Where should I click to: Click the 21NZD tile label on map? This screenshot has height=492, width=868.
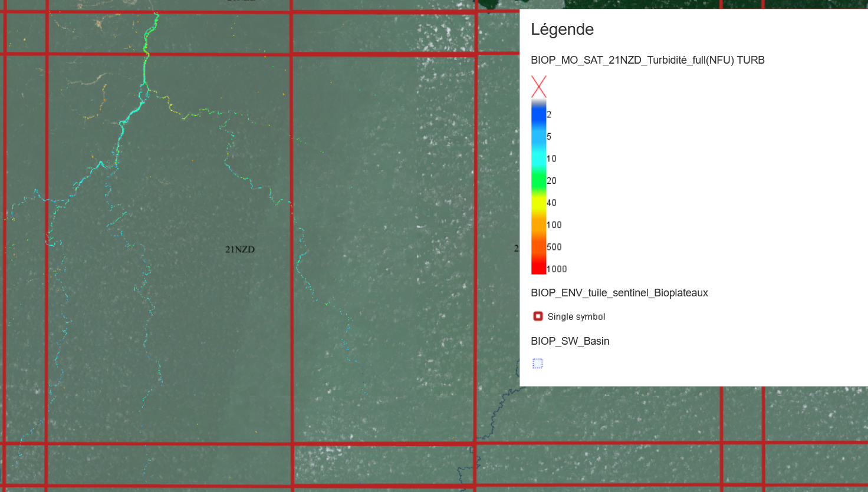(x=240, y=249)
